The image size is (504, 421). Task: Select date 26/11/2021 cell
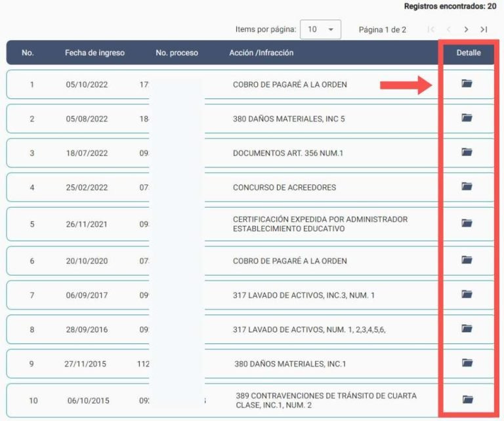(x=87, y=224)
